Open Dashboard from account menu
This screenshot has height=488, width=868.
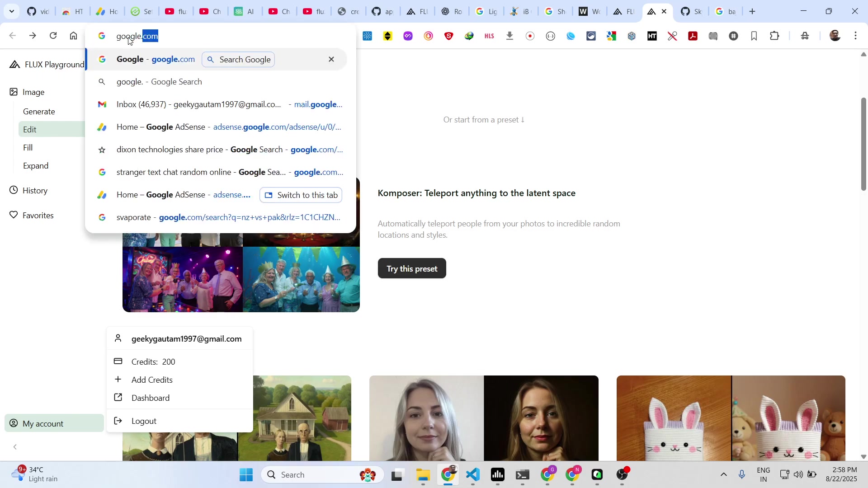pyautogui.click(x=179, y=398)
